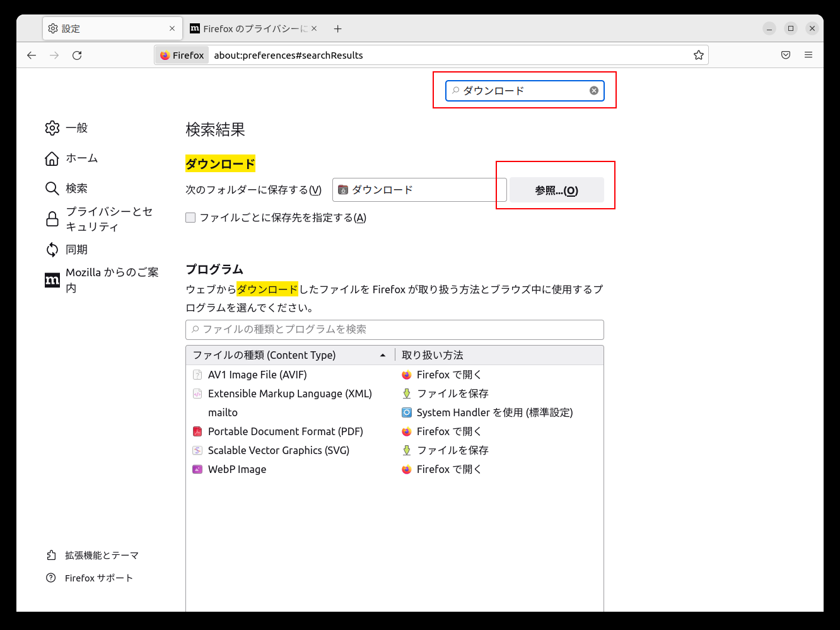Screen dimensions: 840x630
Task: Open action dropdown for WebP Image
Action: [499, 469]
